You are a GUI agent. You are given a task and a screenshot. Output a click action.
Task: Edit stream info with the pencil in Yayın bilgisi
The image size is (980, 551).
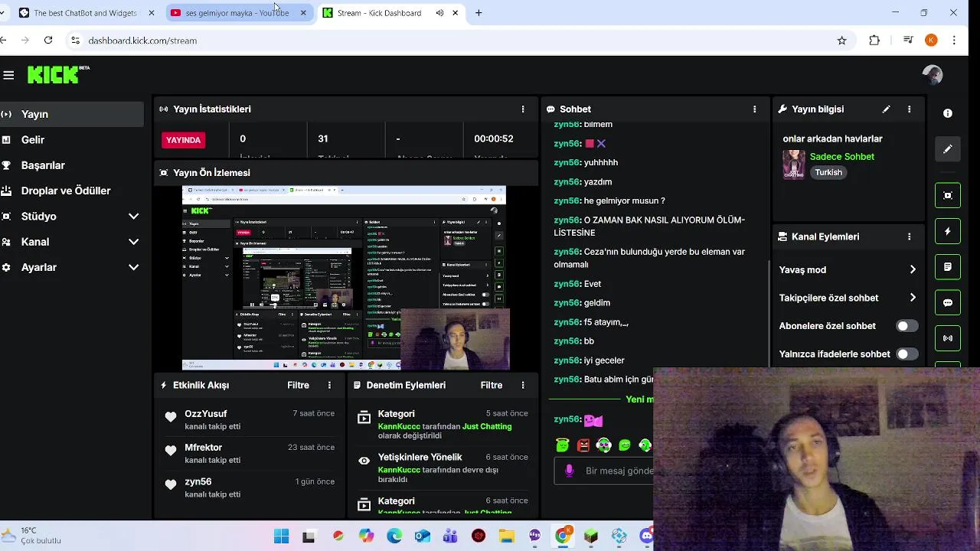pos(886,109)
